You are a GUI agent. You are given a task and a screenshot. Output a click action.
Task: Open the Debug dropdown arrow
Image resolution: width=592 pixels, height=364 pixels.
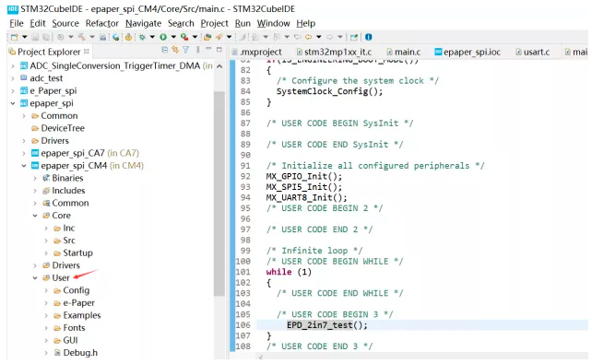click(152, 37)
